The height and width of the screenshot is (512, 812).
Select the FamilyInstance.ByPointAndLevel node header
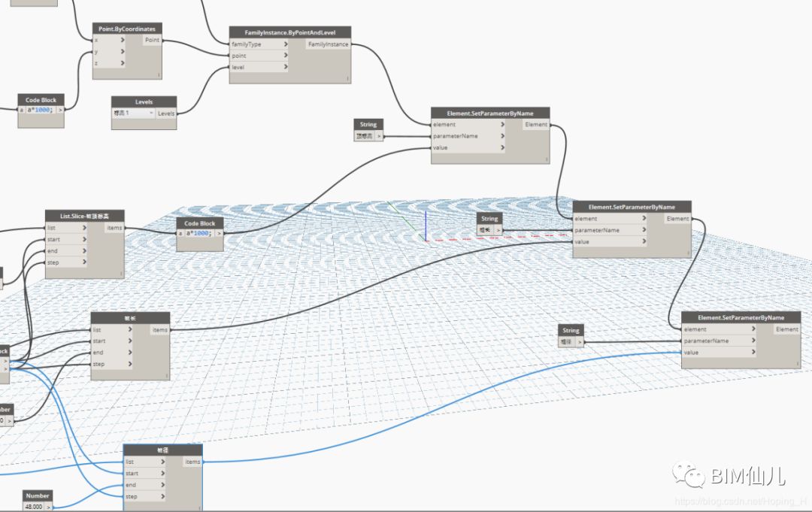[290, 32]
